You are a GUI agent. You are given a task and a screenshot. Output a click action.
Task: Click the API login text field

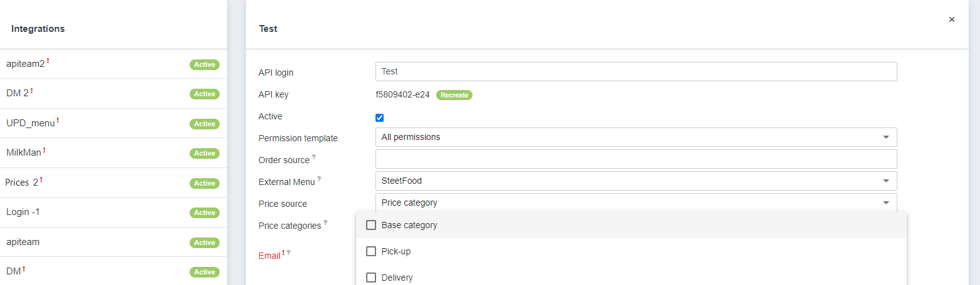(636, 71)
